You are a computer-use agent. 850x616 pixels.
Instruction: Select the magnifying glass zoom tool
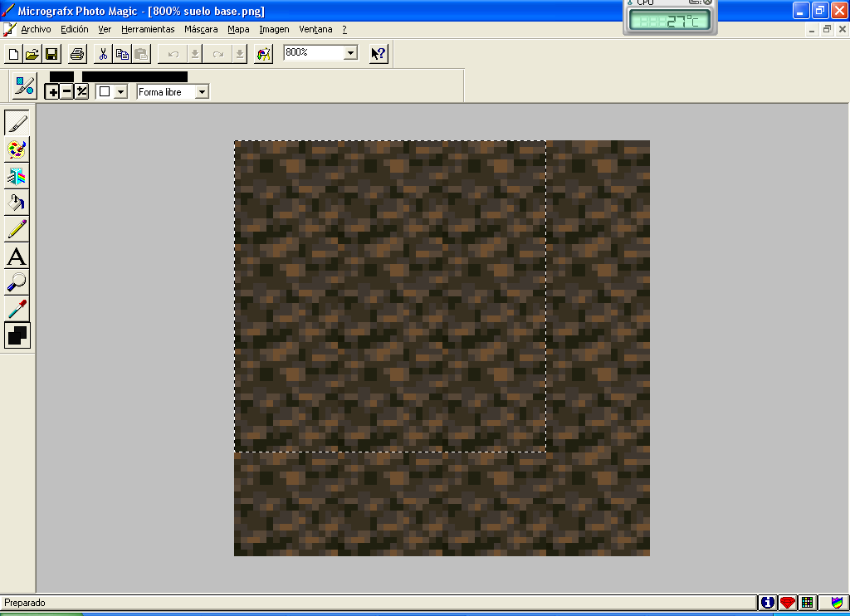[x=17, y=282]
